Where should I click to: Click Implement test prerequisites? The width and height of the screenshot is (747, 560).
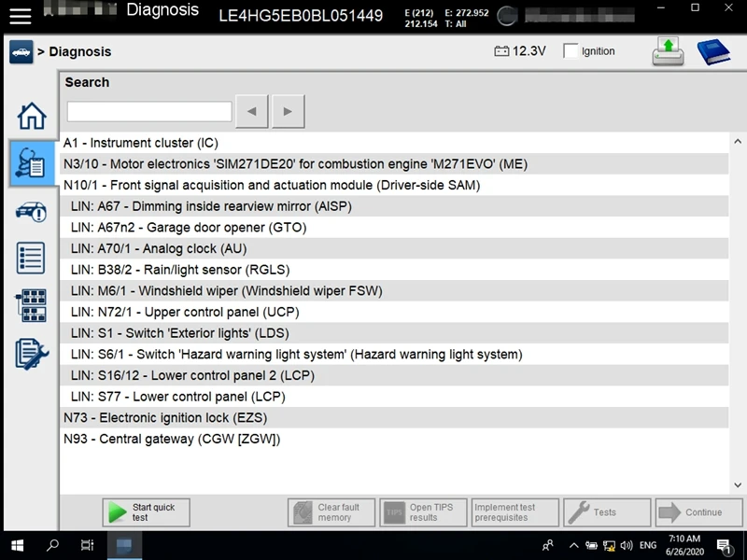[515, 512]
